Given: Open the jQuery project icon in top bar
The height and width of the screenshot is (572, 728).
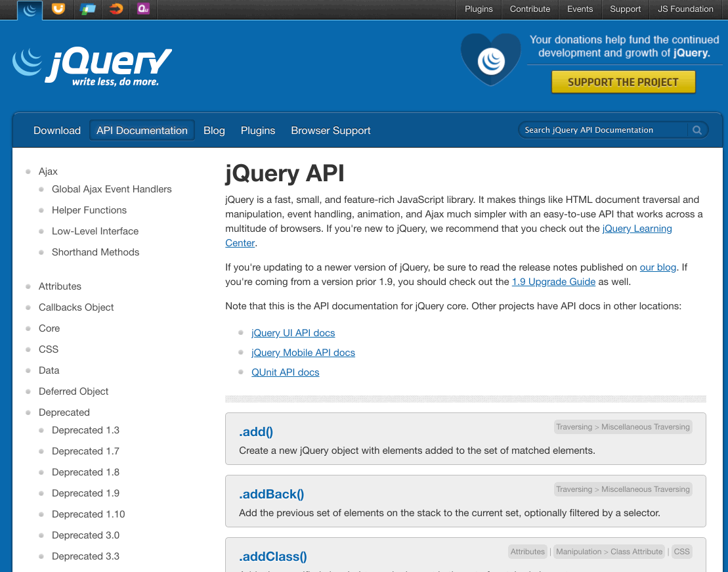Looking at the screenshot, I should click(x=30, y=10).
